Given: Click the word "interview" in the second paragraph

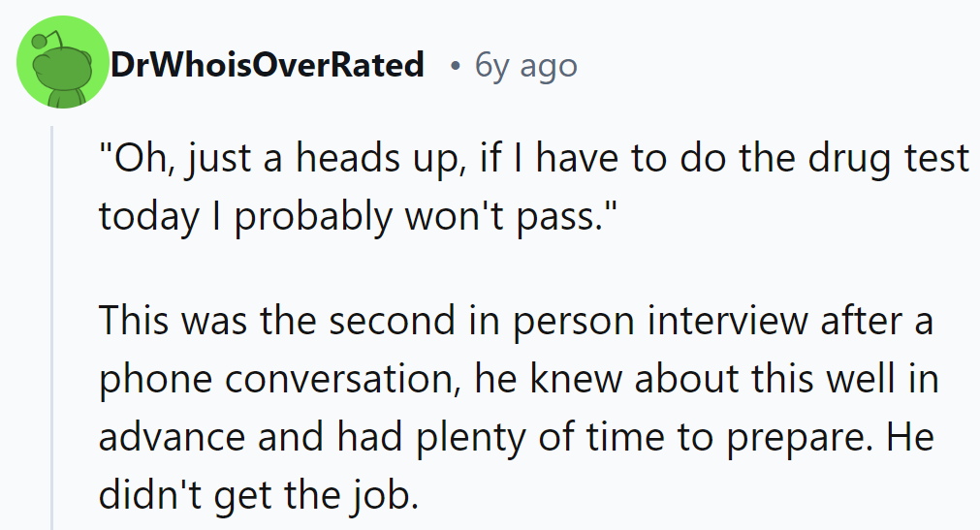Looking at the screenshot, I should pyautogui.click(x=714, y=321).
